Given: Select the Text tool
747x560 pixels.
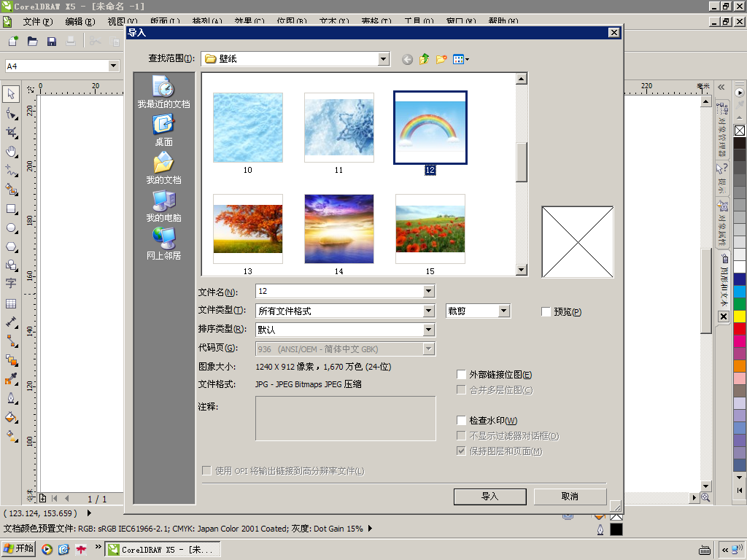Looking at the screenshot, I should (11, 284).
